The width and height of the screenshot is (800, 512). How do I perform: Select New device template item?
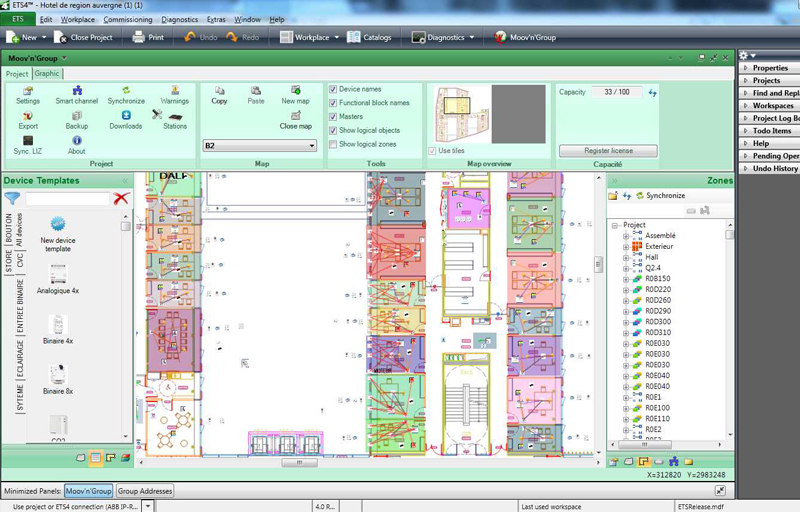[58, 234]
